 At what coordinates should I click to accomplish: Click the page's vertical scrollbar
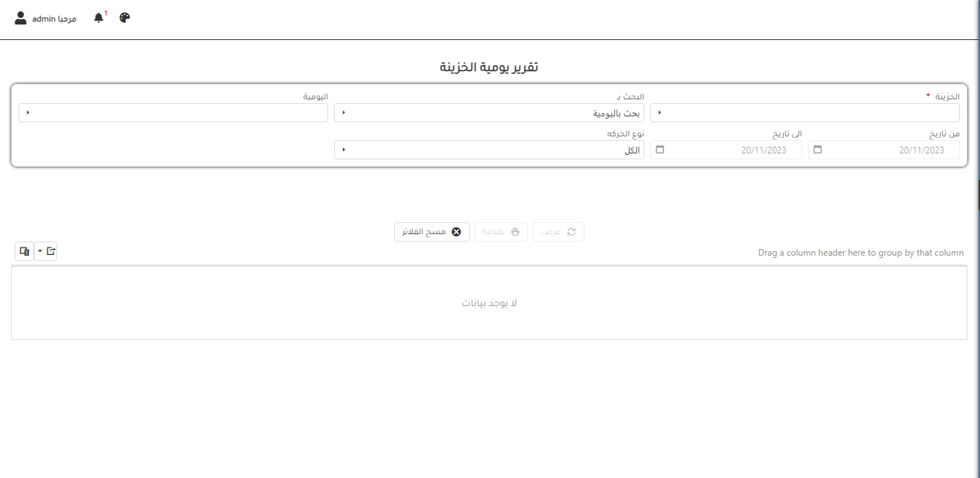pos(978,193)
